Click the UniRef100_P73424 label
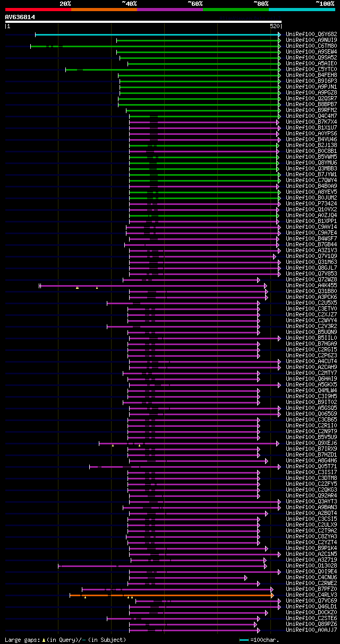 click(x=311, y=204)
